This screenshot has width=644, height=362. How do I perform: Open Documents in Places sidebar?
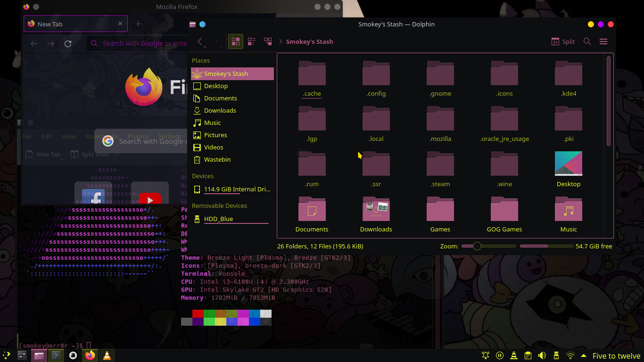tap(232, 98)
